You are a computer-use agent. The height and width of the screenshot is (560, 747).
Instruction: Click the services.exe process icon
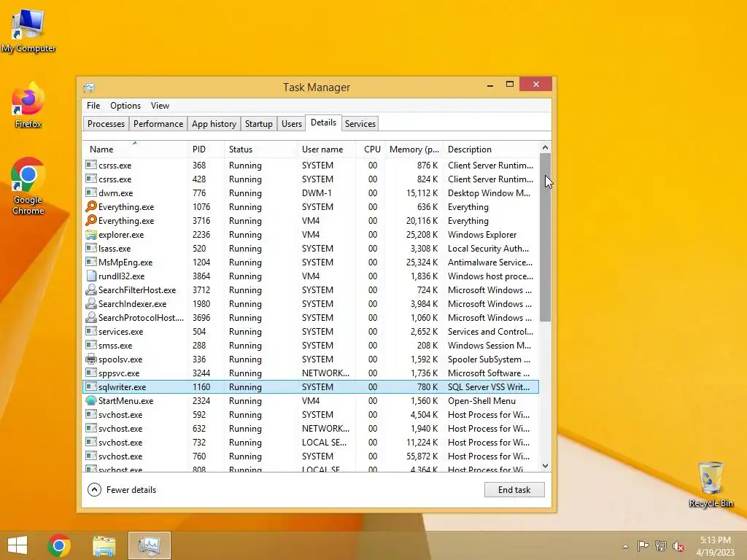click(91, 331)
